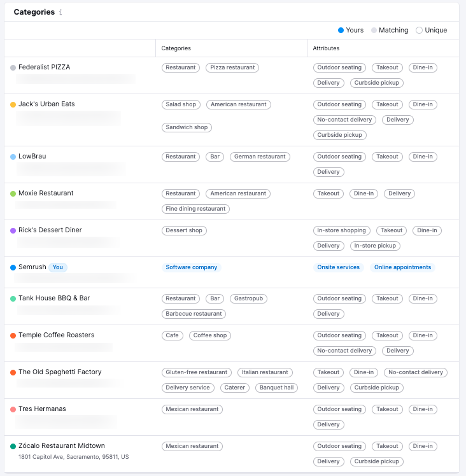This screenshot has width=466, height=476.
Task: Select the Yours legend filter
Action: click(351, 30)
